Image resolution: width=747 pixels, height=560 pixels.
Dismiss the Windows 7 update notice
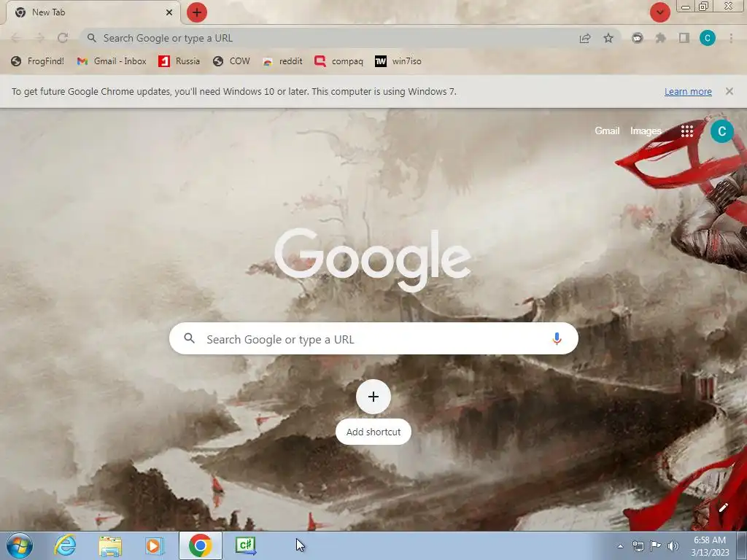coord(729,91)
